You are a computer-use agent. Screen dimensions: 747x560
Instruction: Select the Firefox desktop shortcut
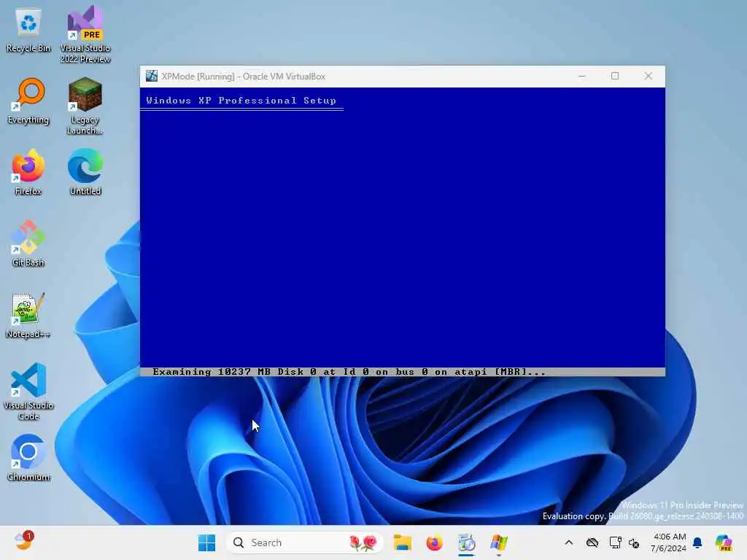click(x=28, y=172)
